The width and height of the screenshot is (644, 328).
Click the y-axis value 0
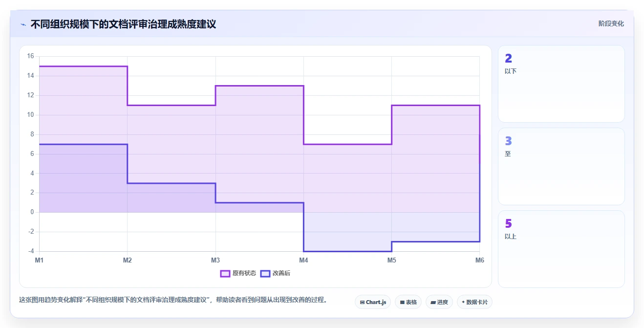tap(32, 212)
